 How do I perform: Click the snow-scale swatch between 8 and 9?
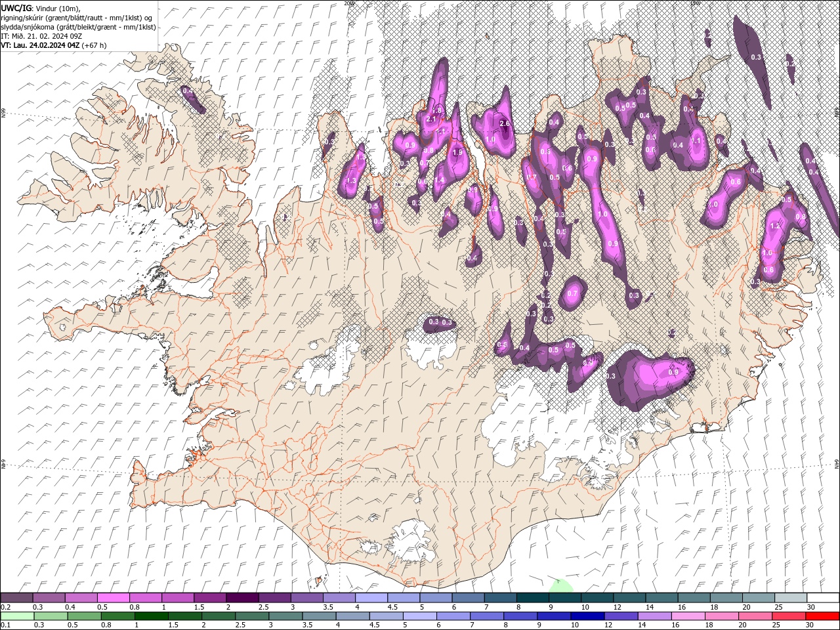(x=533, y=598)
